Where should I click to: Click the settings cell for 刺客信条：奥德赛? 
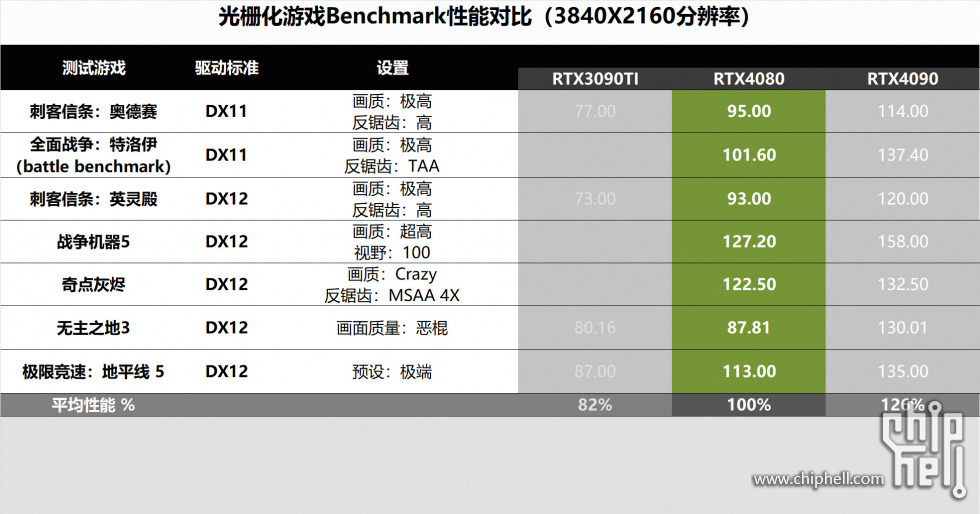pos(392,112)
